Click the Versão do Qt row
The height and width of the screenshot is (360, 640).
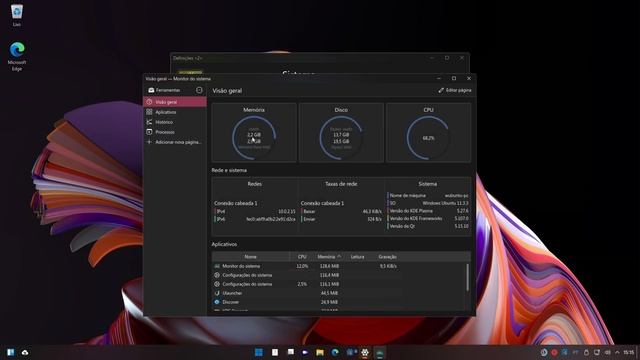point(428,226)
